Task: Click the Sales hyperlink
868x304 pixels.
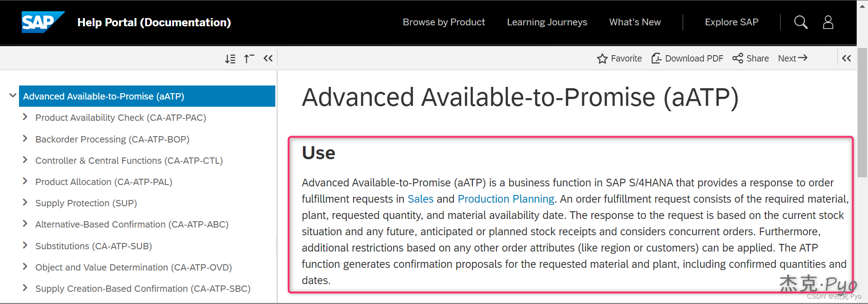Action: [x=420, y=199]
